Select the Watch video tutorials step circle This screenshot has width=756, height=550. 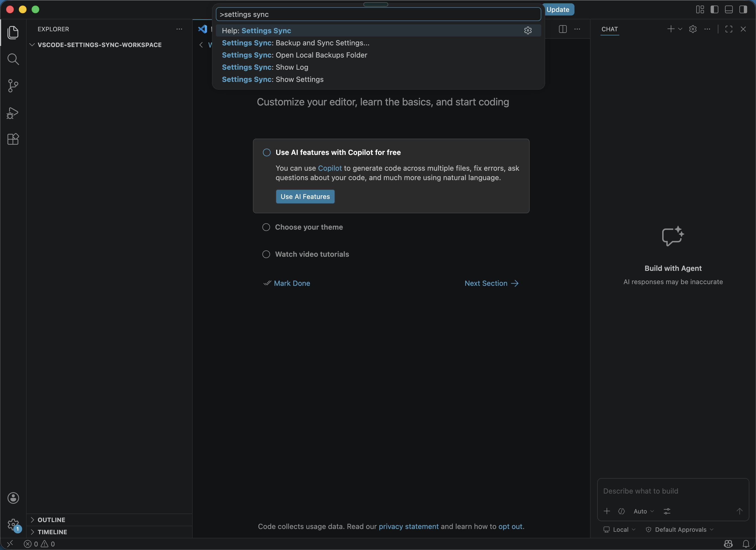[266, 254]
